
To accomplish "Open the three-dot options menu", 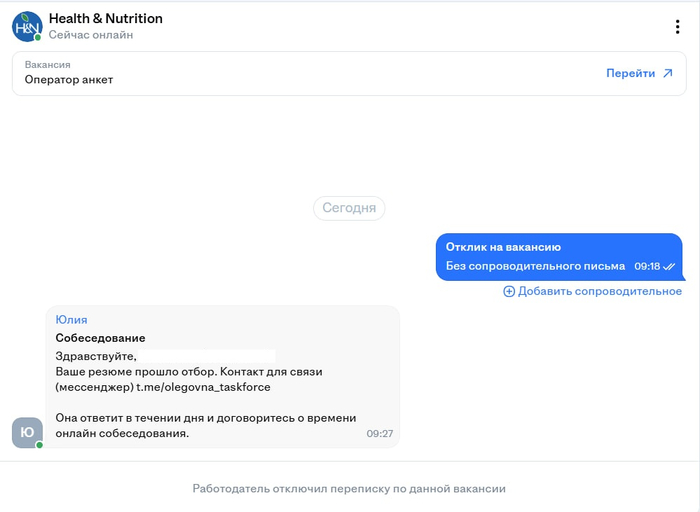I will 677,27.
